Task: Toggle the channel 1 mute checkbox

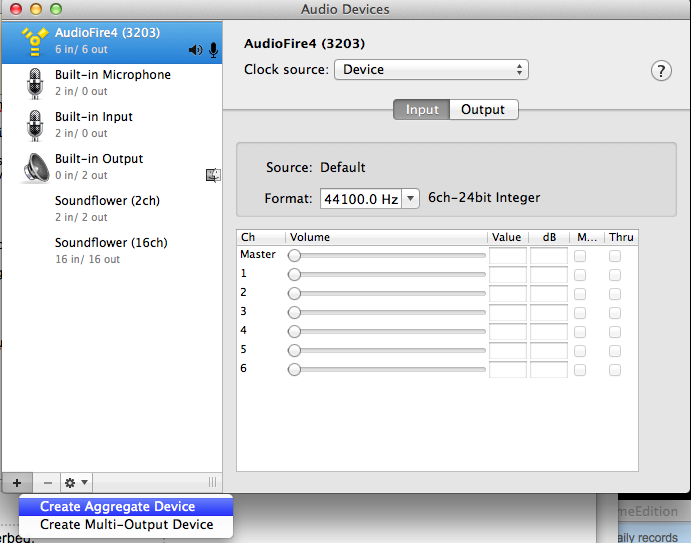Action: pyautogui.click(x=580, y=275)
